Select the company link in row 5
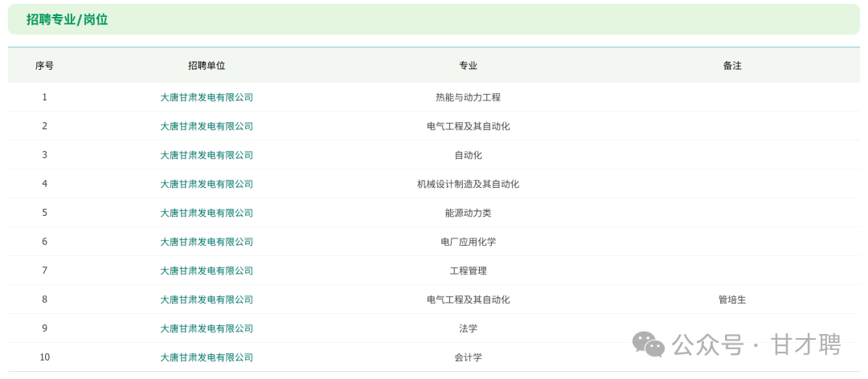 click(207, 213)
